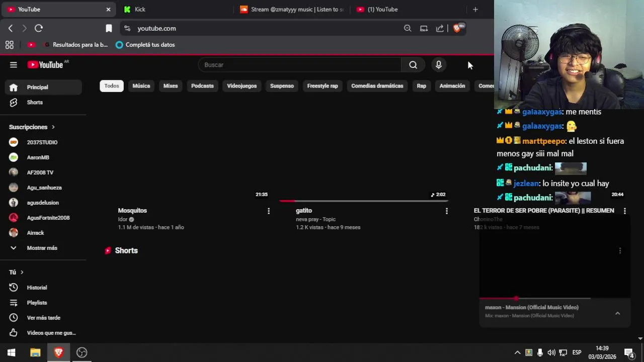Open Playlists in sidebar
644x362 pixels.
[43, 303]
